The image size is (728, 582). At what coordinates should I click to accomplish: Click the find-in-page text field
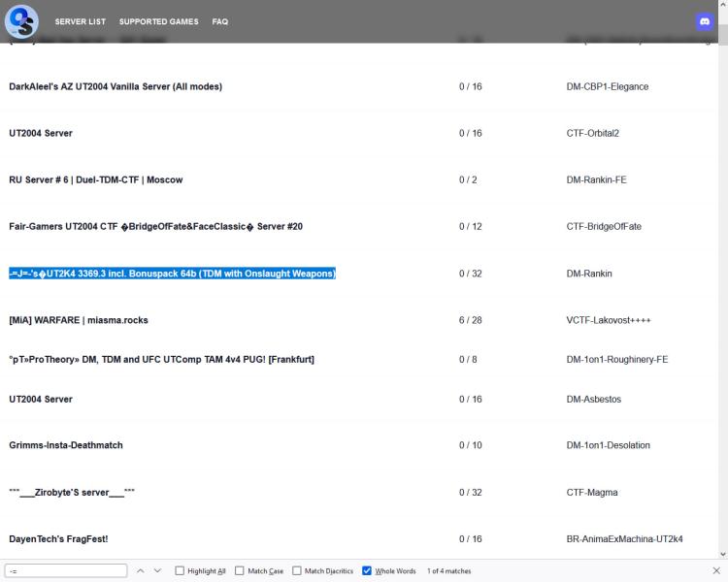click(x=65, y=570)
